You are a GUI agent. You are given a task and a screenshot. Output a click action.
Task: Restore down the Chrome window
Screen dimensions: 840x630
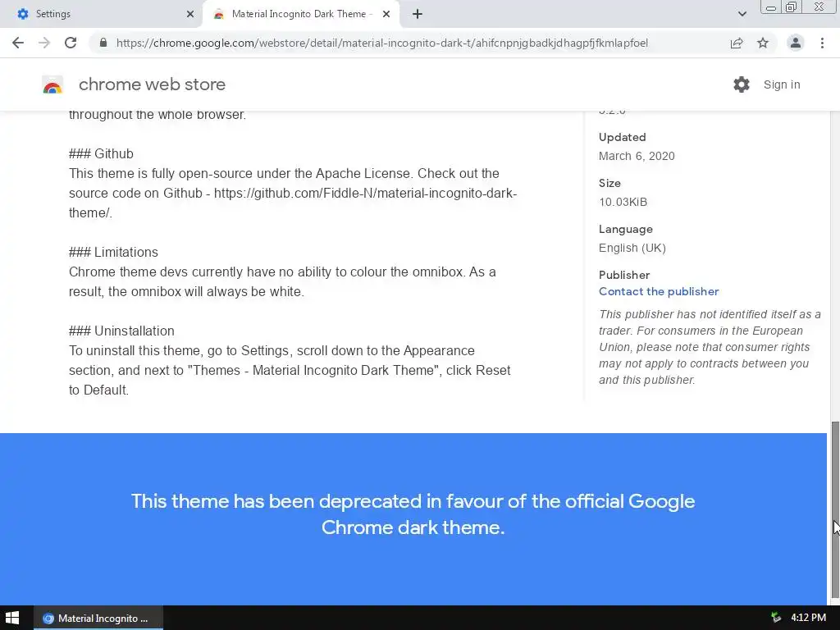tap(791, 7)
